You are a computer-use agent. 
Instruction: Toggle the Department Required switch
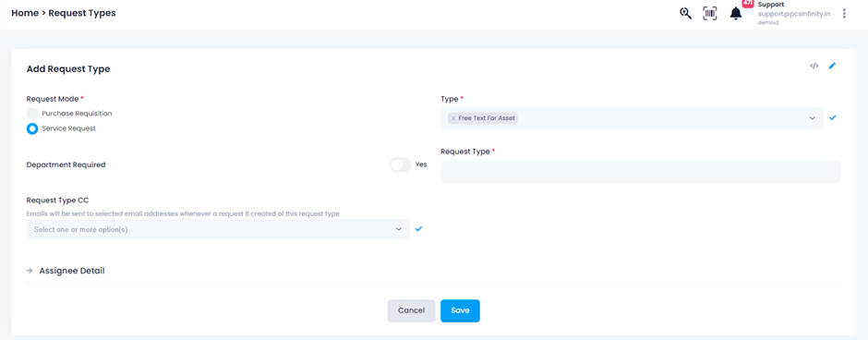point(400,164)
